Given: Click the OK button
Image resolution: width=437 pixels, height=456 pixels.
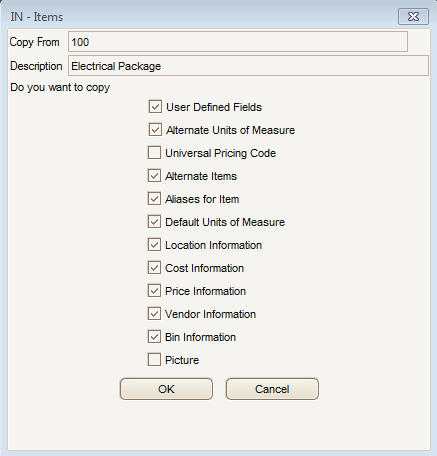Looking at the screenshot, I should click(x=166, y=389).
